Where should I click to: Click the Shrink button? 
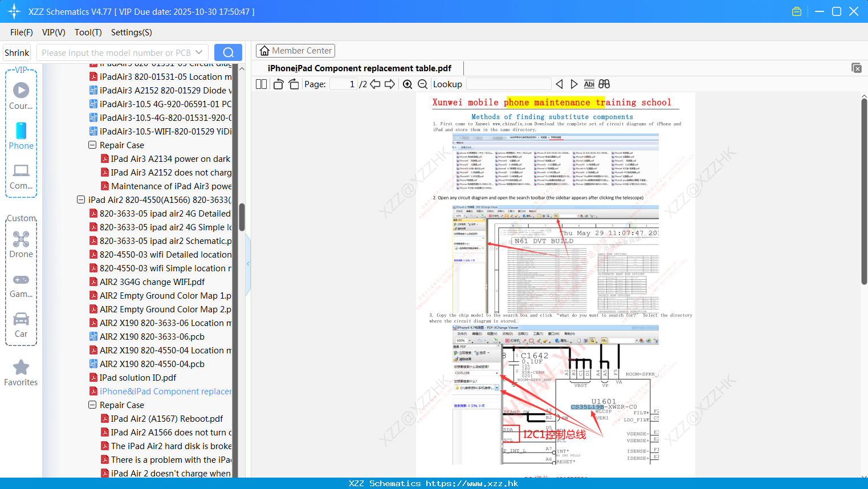click(x=17, y=52)
